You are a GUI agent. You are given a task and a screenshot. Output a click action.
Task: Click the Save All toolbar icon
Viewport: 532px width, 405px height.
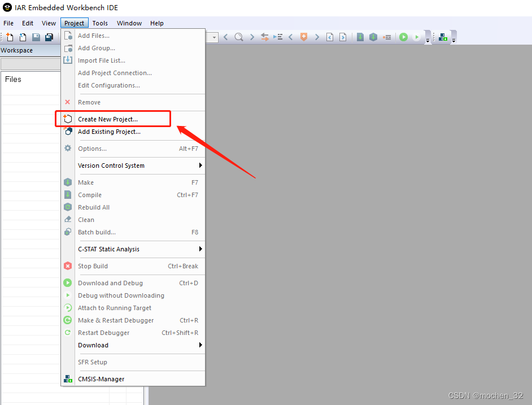coord(49,37)
